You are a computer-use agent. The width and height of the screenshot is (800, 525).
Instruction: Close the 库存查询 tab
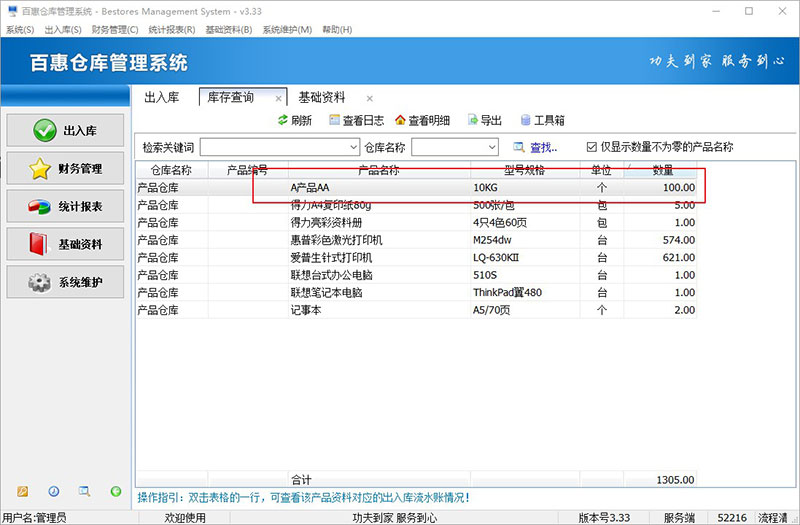(x=278, y=98)
